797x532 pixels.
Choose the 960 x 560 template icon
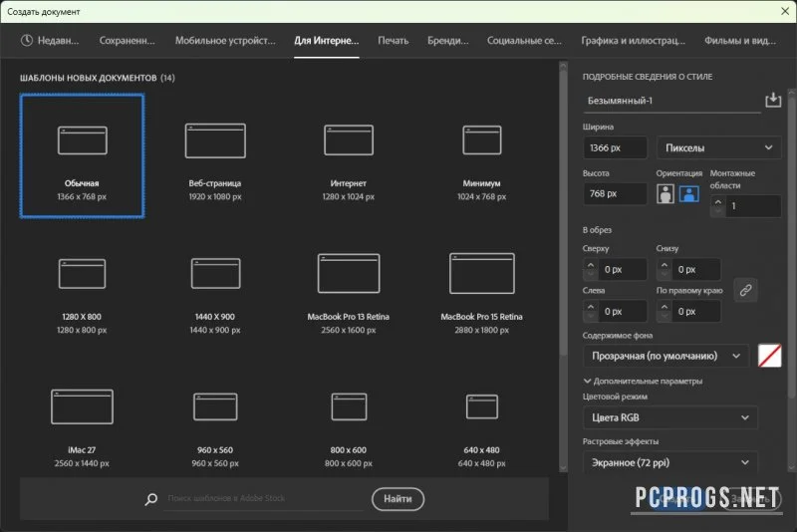click(215, 406)
